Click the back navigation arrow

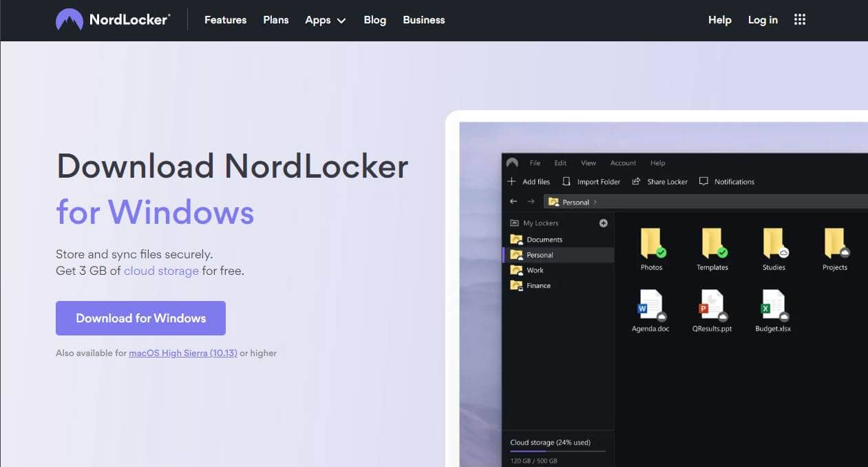pyautogui.click(x=513, y=201)
